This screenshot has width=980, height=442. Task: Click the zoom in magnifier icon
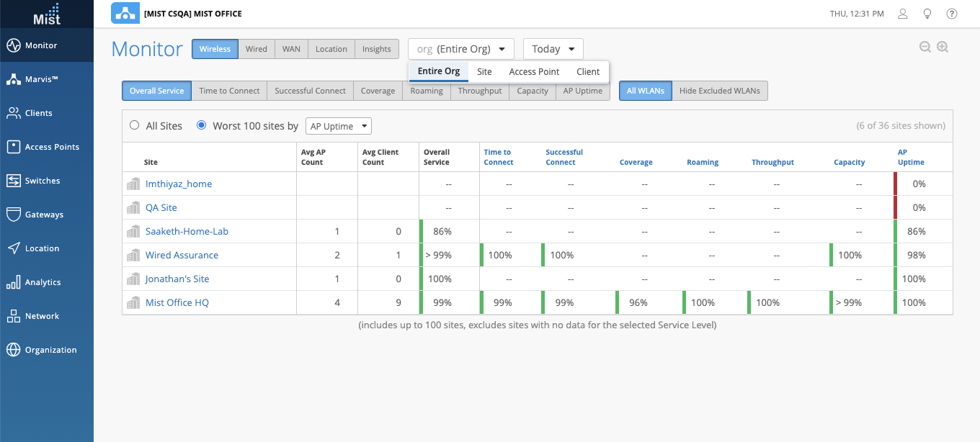point(943,47)
